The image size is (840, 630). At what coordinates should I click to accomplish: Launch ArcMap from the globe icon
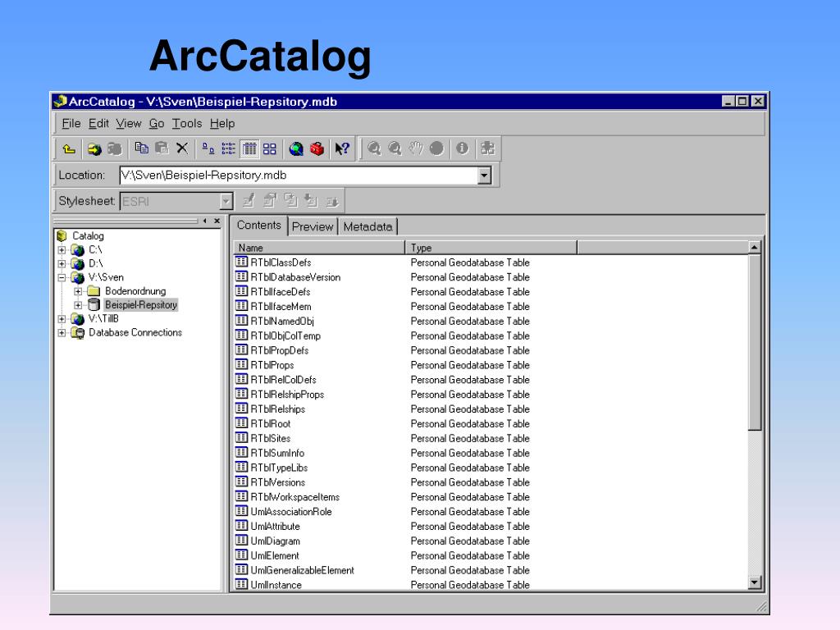[x=296, y=148]
